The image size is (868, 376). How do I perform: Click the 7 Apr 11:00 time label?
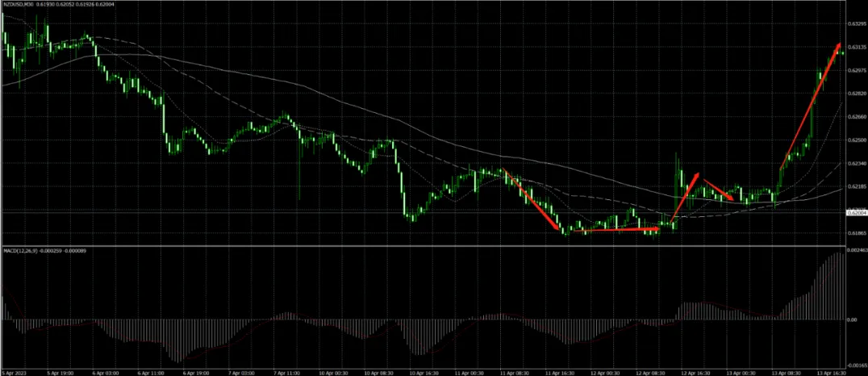[x=285, y=373]
